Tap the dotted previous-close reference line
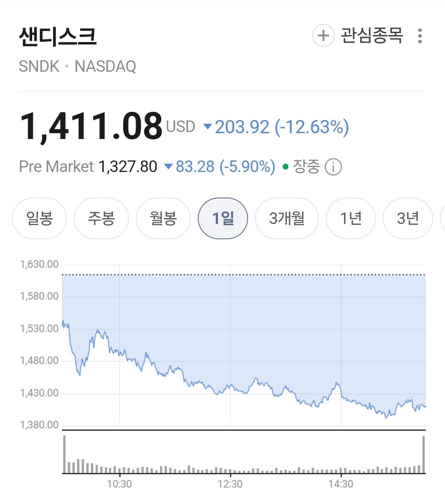The image size is (445, 504). click(244, 275)
